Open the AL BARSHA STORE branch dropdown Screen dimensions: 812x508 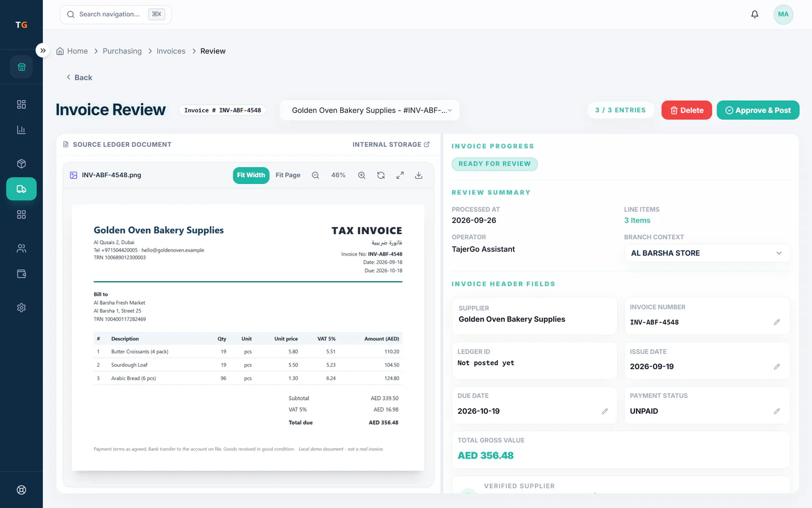tap(707, 253)
